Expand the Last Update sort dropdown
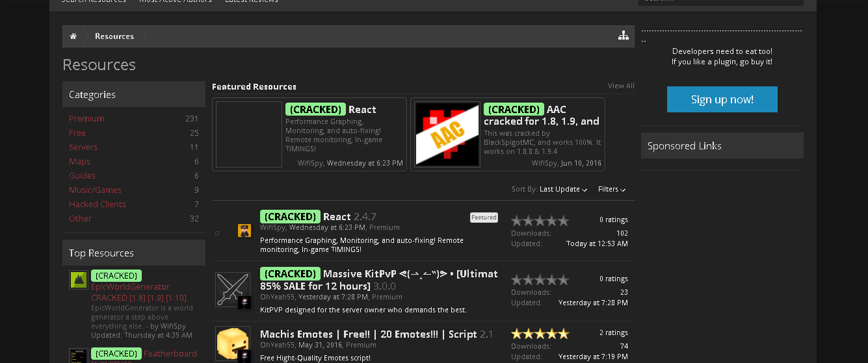This screenshot has width=868, height=363. point(563,189)
